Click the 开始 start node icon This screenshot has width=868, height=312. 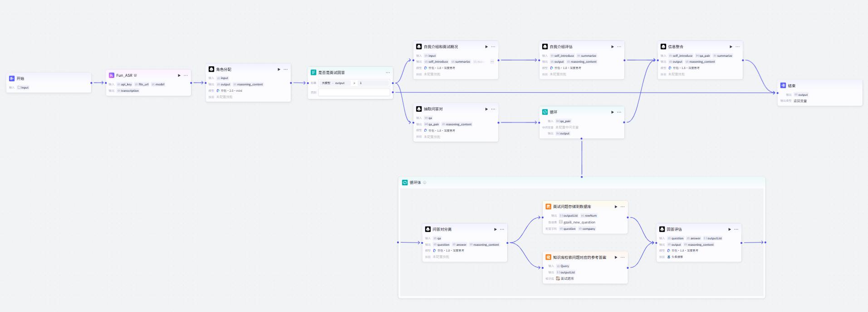[12, 79]
